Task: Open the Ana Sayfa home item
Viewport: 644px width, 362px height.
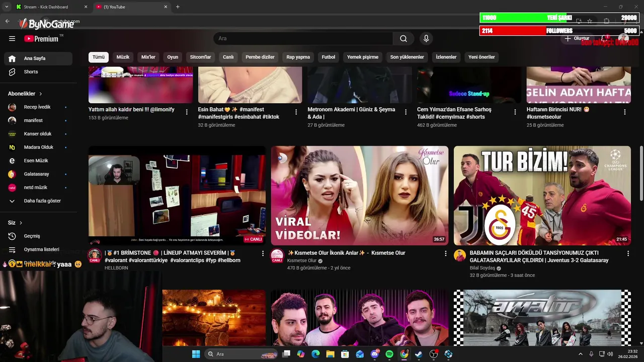Action: point(38,58)
